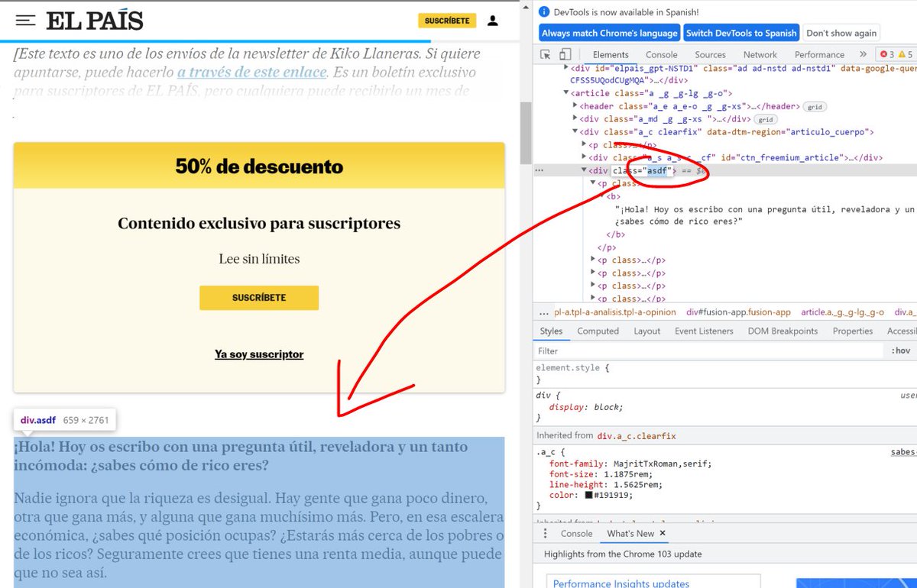
Task: Open the DevTools Console tab
Action: [x=661, y=54]
